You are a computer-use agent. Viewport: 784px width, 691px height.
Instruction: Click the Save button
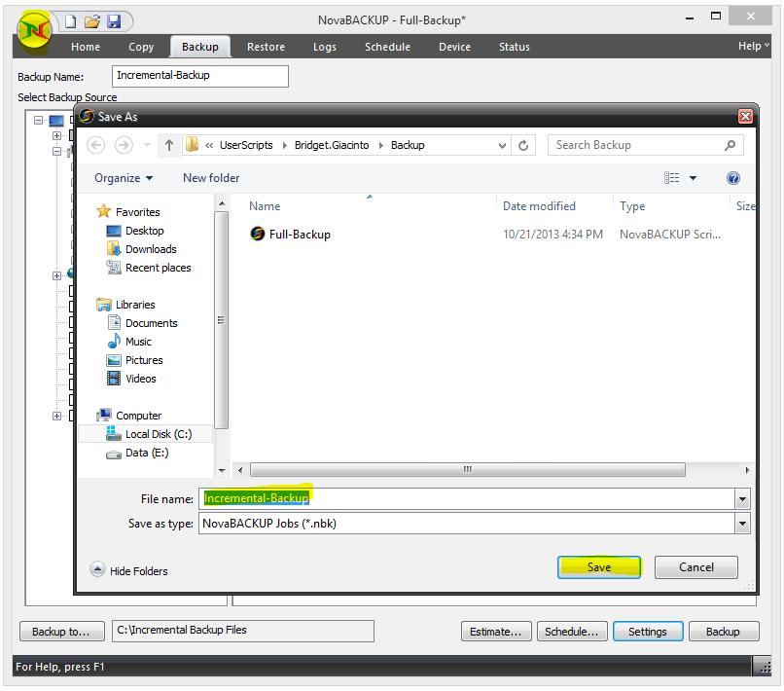coord(599,566)
